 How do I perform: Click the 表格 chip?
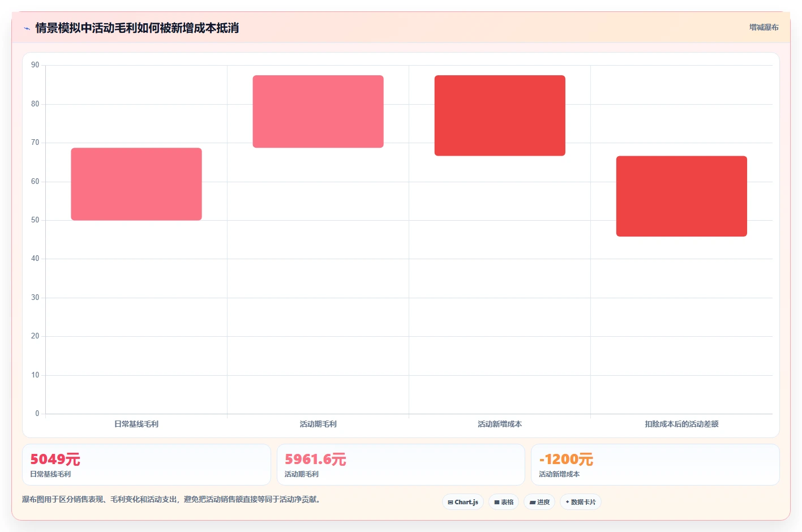point(504,502)
